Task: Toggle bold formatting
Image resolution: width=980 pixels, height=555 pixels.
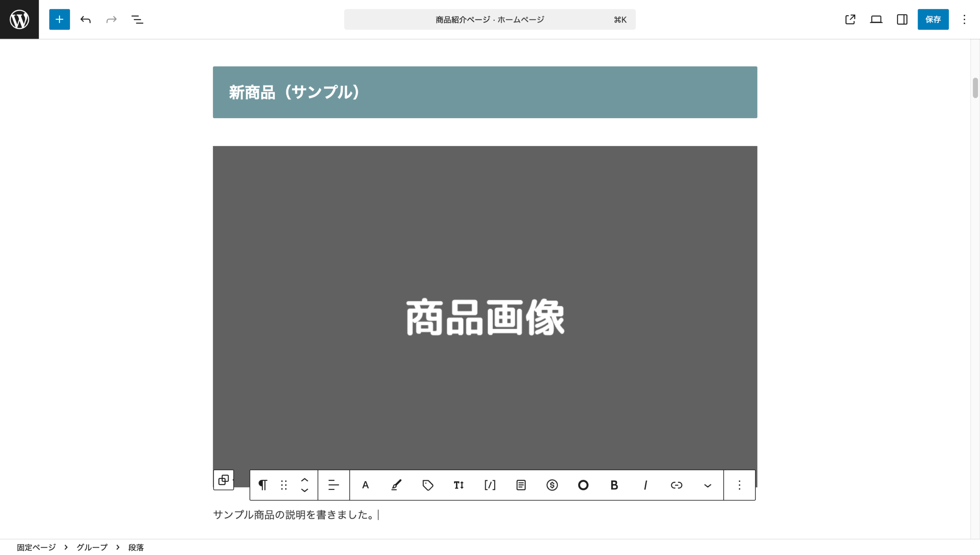Action: click(x=614, y=485)
